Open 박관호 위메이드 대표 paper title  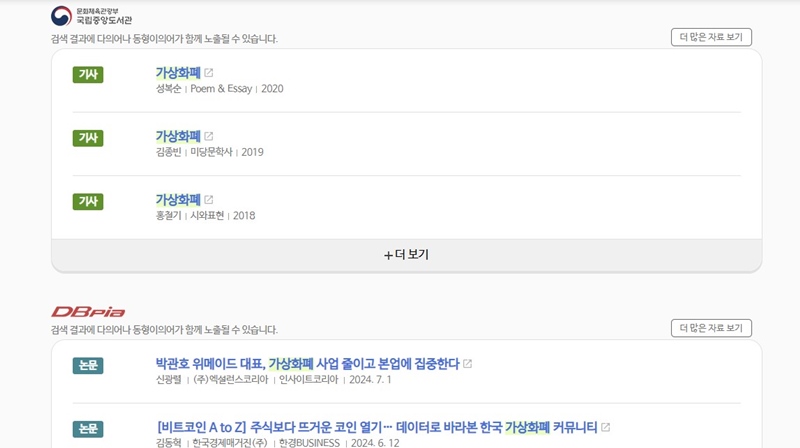pos(308,364)
